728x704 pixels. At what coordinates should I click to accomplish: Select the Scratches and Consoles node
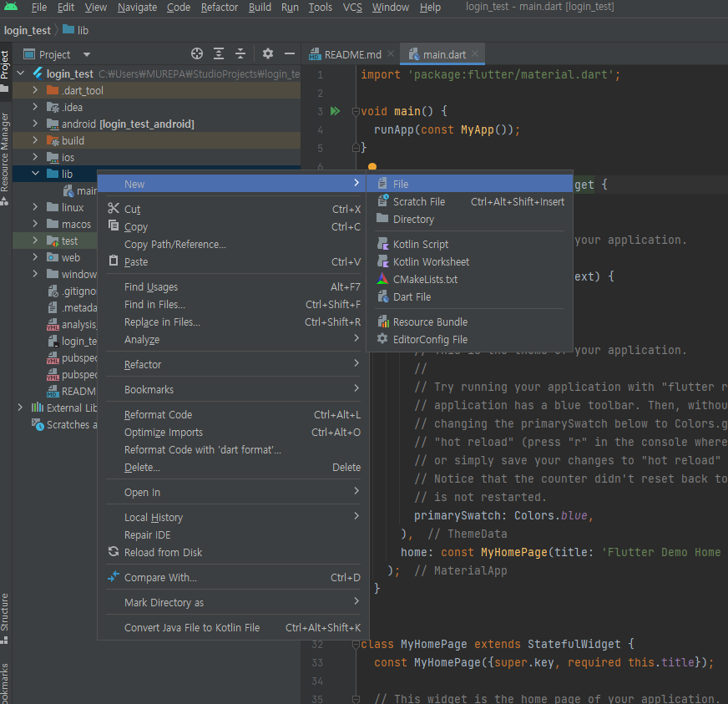click(x=64, y=424)
